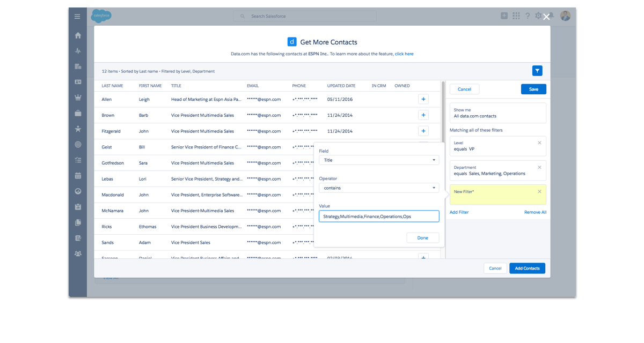Screen dimensions: 644x343
Task: Delete the New Filter entry
Action: coord(539,191)
